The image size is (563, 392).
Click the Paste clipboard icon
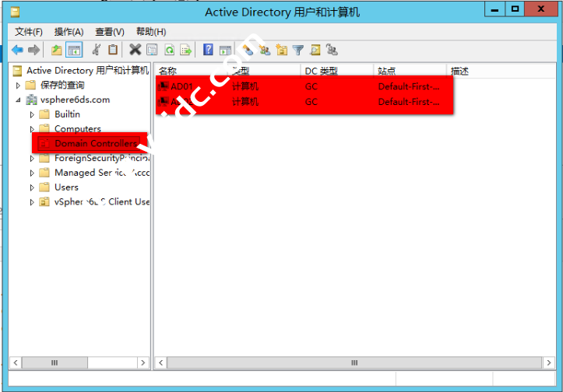113,50
